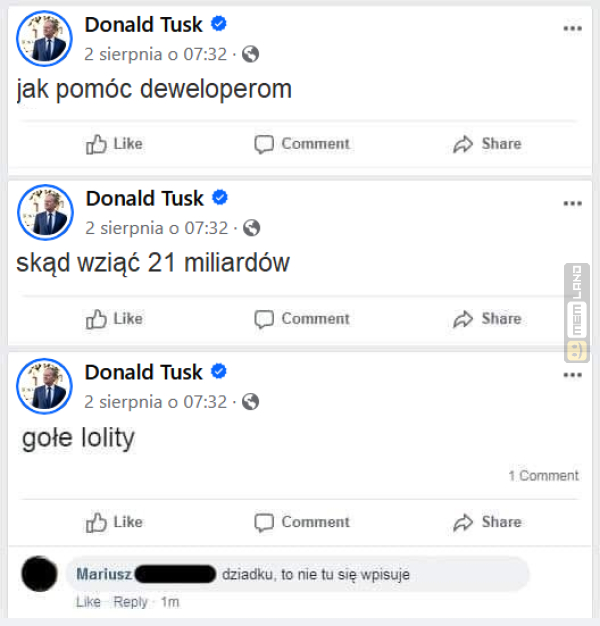Click commenter Mariusz's avatar
Image resolution: width=600 pixels, height=626 pixels.
39,575
